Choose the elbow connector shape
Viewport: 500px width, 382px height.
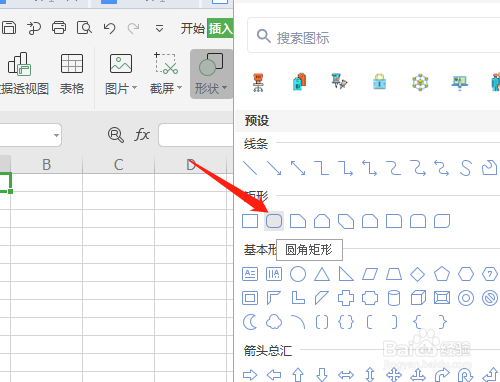[x=322, y=168]
